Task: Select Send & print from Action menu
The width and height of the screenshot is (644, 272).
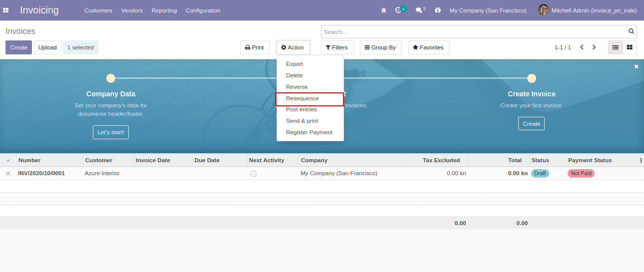Action: (x=310, y=121)
